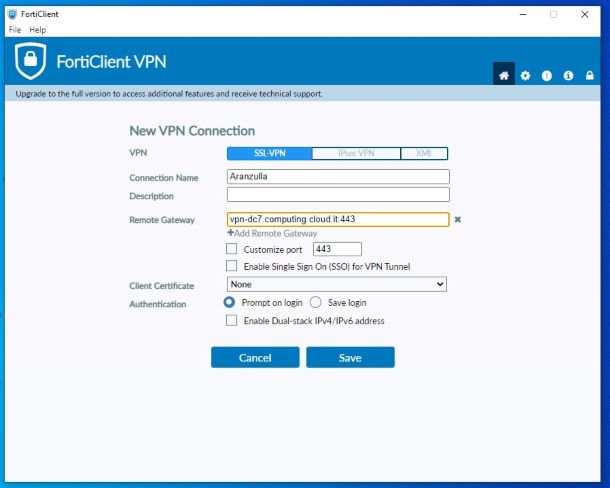Click the FortiClient title bar app icon

[x=12, y=14]
